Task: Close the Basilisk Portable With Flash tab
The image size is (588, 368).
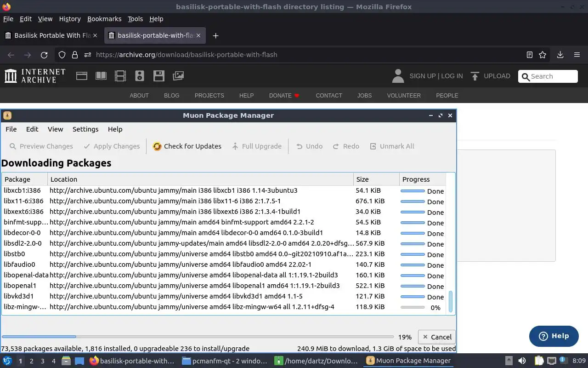Action: coord(95,35)
